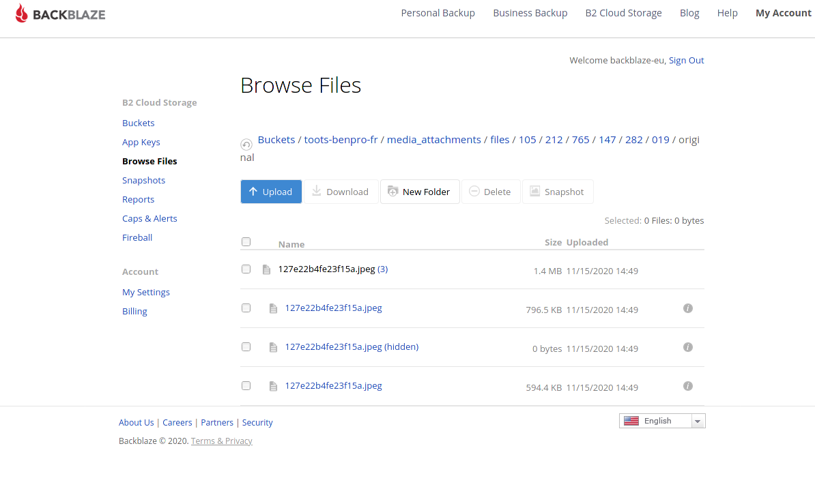The height and width of the screenshot is (504, 815).
Task: Check the checkbox for 127e22b4fe23f15a.jpeg (3)
Action: pos(246,269)
